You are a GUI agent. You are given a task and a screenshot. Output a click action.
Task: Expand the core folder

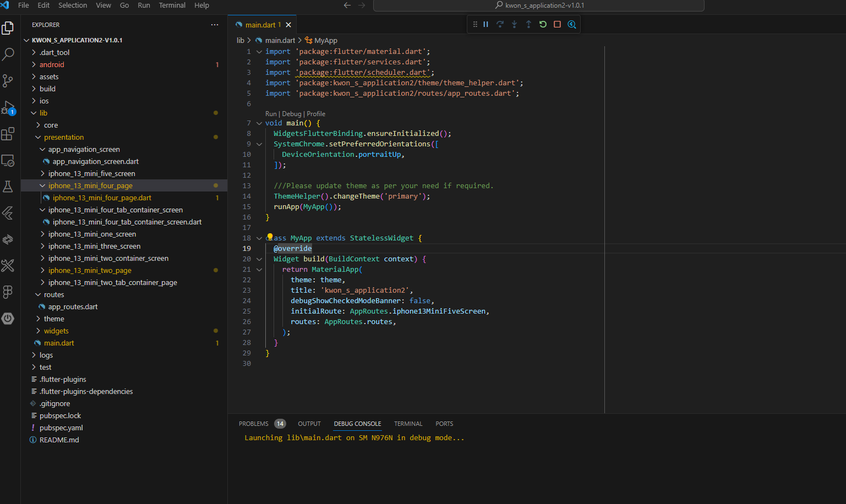(x=38, y=125)
